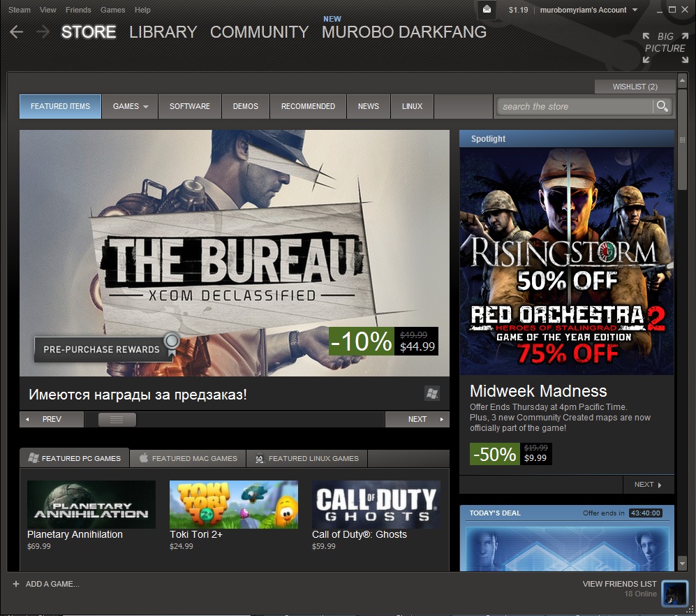Click the Toki Tori 2+ title link

point(196,534)
